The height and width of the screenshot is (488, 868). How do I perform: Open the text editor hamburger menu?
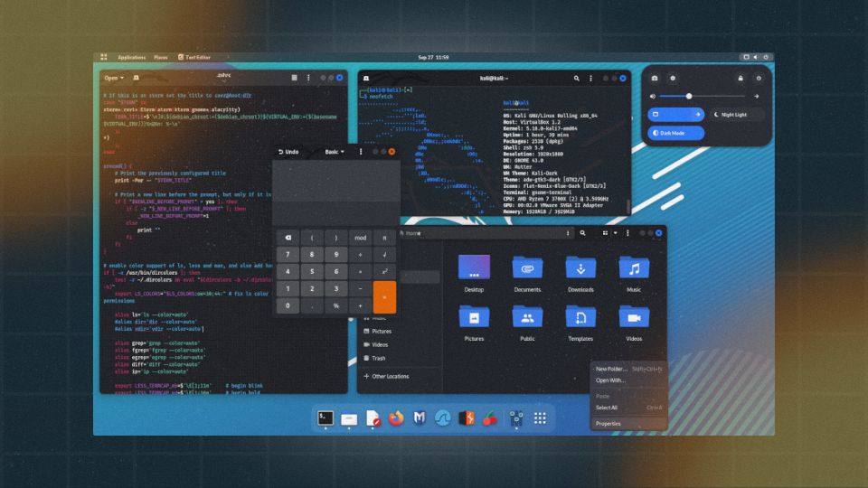point(295,78)
